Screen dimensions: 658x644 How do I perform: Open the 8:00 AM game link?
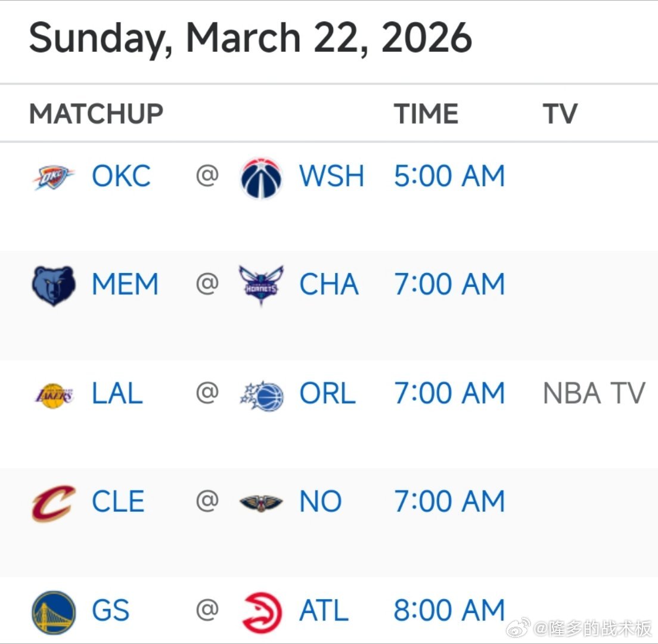click(449, 611)
